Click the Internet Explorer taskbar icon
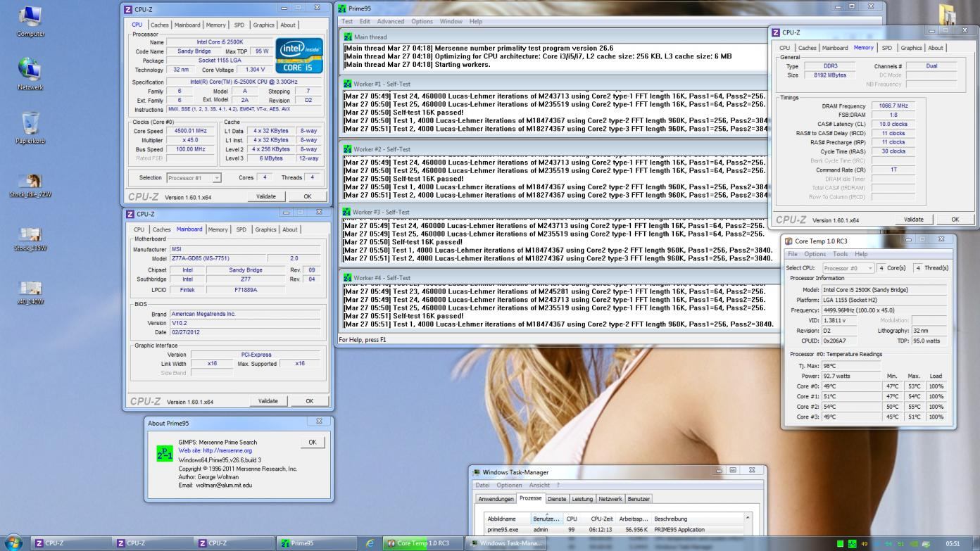980x551 pixels. (370, 543)
